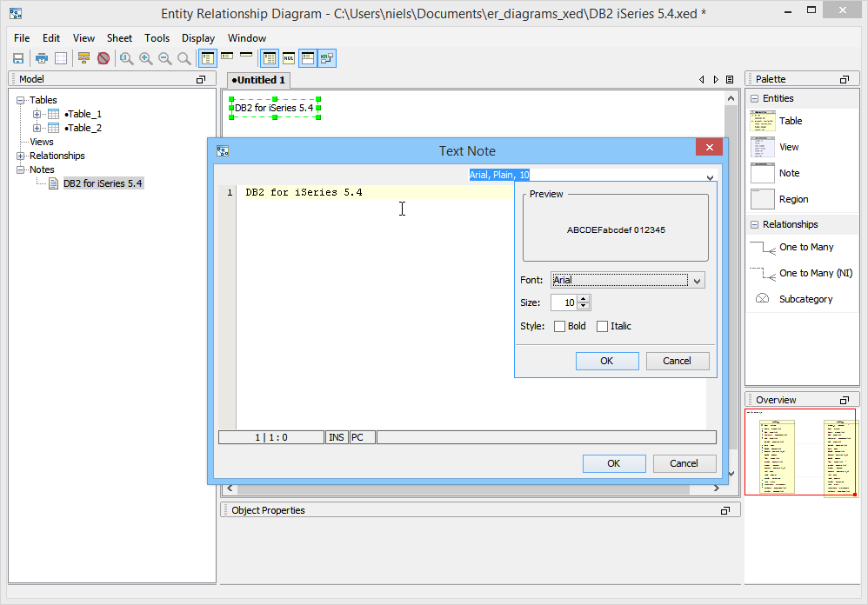Enable the Bold style checkbox
Image resolution: width=868 pixels, height=605 pixels.
tap(559, 326)
